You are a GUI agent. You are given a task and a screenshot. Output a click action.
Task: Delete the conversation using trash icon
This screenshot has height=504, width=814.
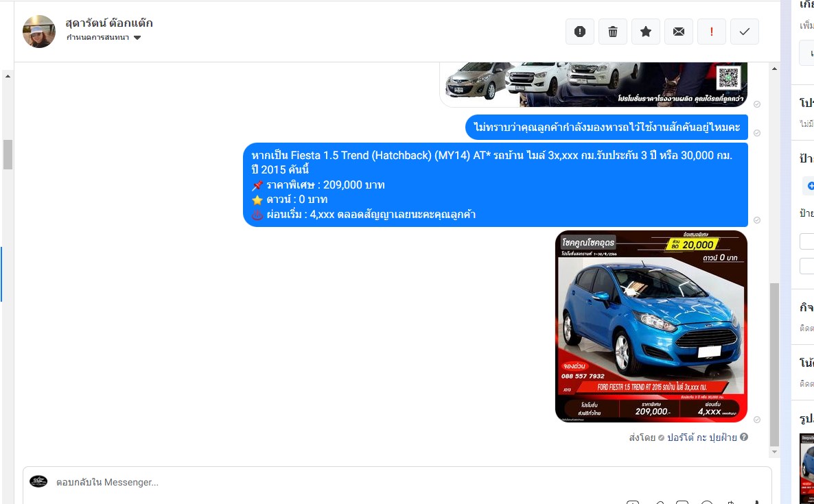tap(613, 32)
